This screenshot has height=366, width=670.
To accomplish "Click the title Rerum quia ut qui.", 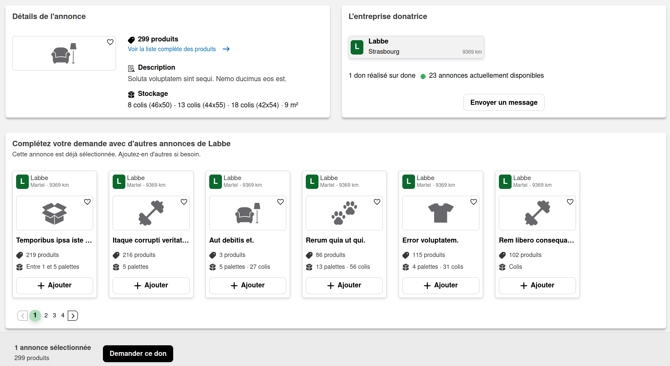I will click(335, 240).
